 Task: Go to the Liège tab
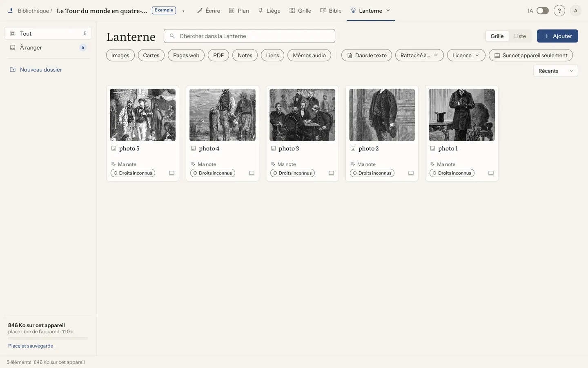(x=269, y=11)
